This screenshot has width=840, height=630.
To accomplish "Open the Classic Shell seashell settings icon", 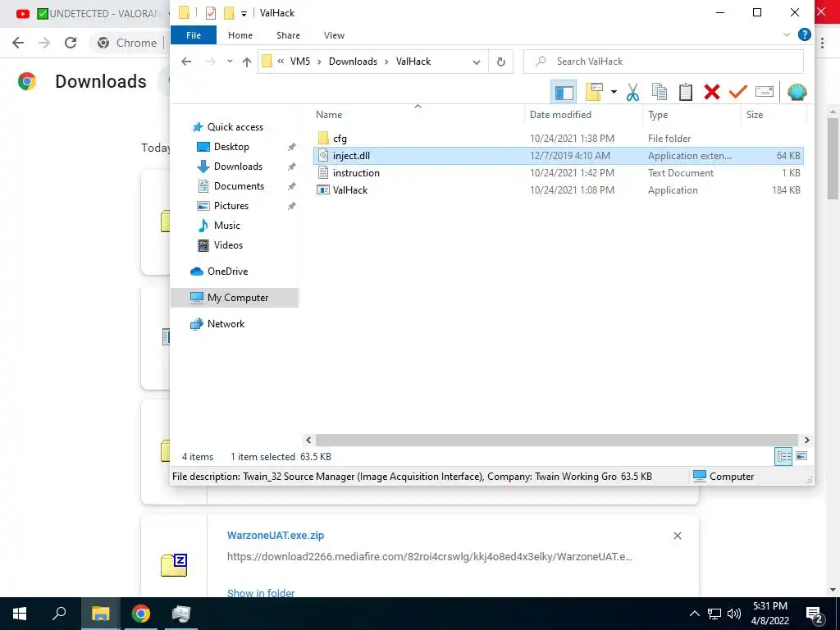I will (x=797, y=92).
